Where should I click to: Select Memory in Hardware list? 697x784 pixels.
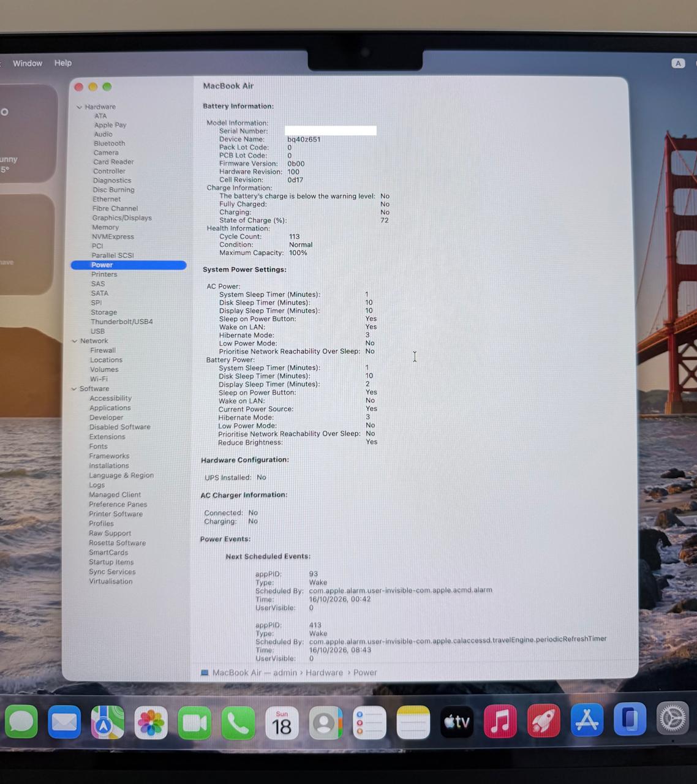pyautogui.click(x=105, y=227)
